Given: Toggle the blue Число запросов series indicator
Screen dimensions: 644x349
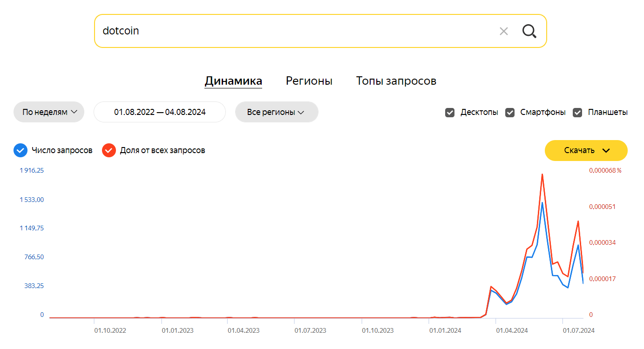Looking at the screenshot, I should (x=20, y=150).
